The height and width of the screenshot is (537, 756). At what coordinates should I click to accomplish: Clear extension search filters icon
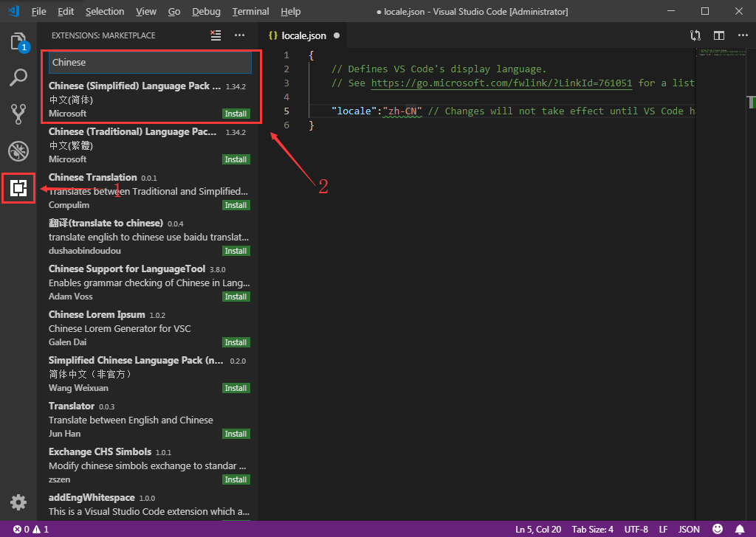(215, 35)
